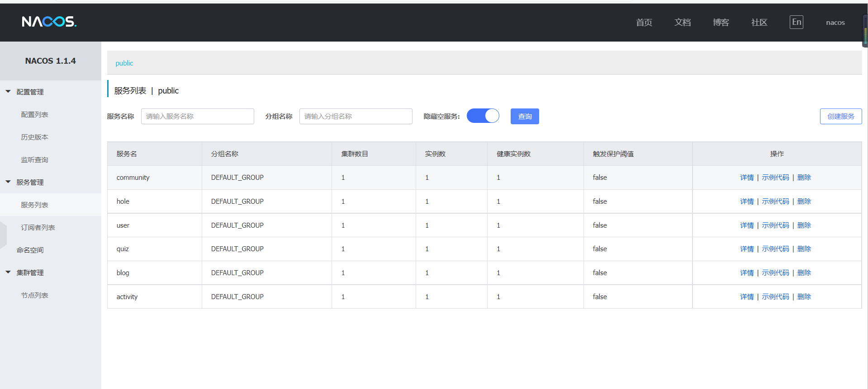This screenshot has height=389, width=868.
Task: Open 博客 in the top navigation
Action: point(721,23)
